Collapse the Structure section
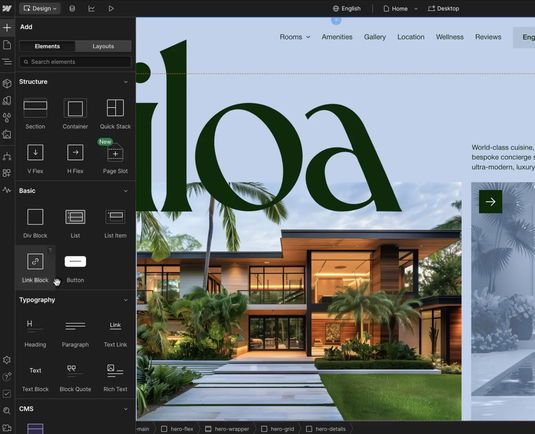The height and width of the screenshot is (434, 535). (126, 82)
